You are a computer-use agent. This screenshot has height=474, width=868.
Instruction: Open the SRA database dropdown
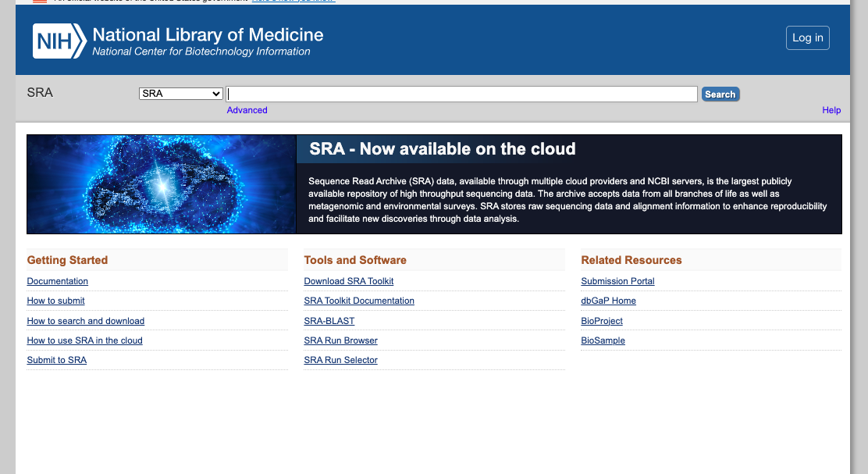181,94
